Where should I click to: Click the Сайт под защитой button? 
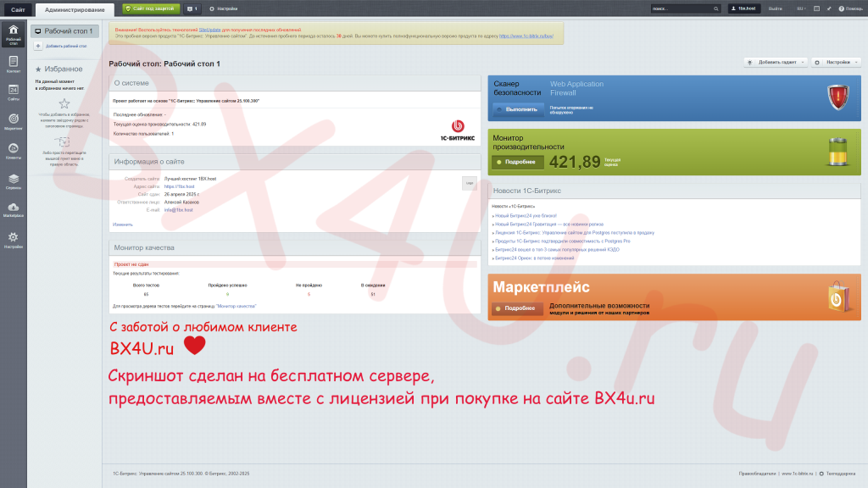coord(151,8)
